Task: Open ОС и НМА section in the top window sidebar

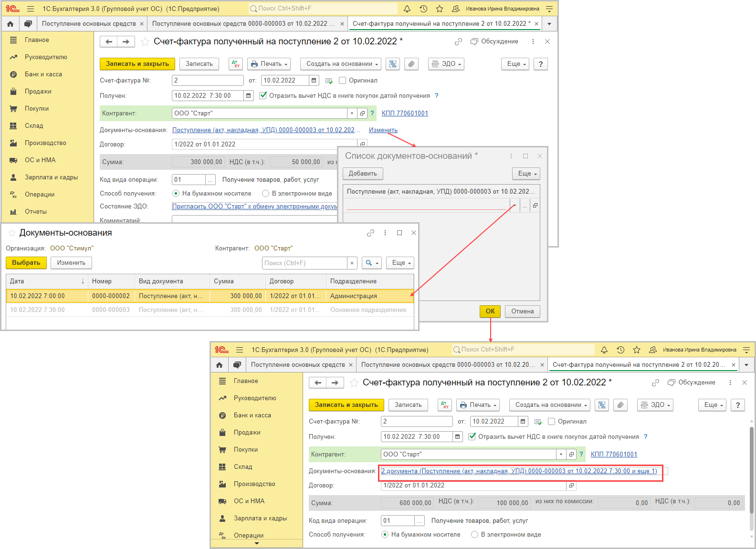Action: pos(40,160)
